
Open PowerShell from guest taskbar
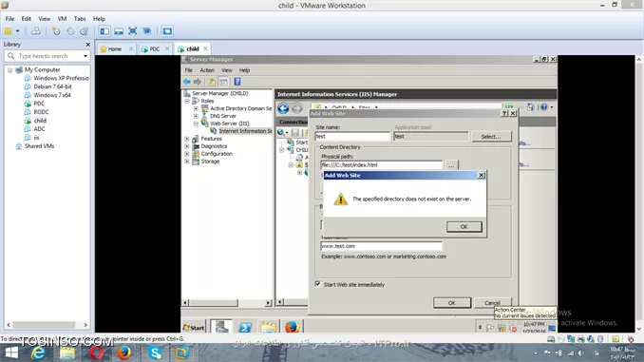click(245, 328)
